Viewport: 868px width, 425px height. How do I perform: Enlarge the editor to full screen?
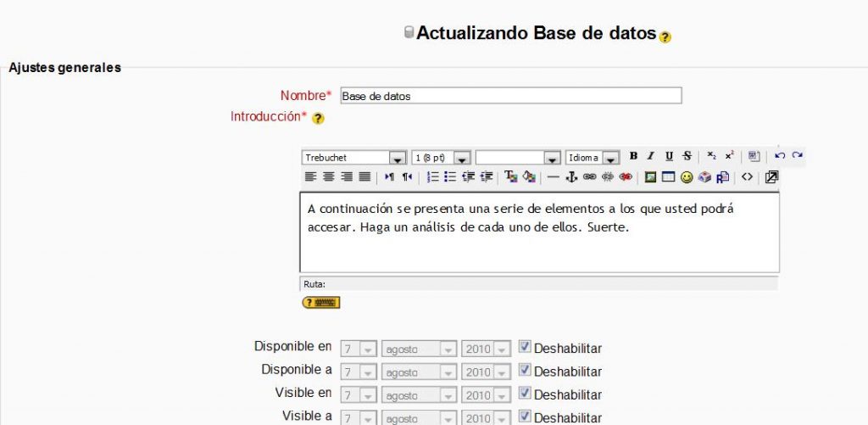click(x=771, y=177)
